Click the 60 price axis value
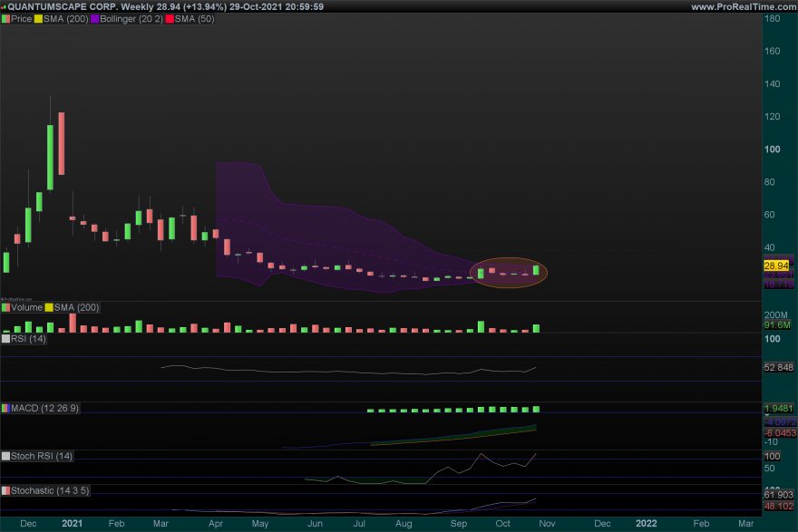This screenshot has height=532, width=798. tap(770, 215)
